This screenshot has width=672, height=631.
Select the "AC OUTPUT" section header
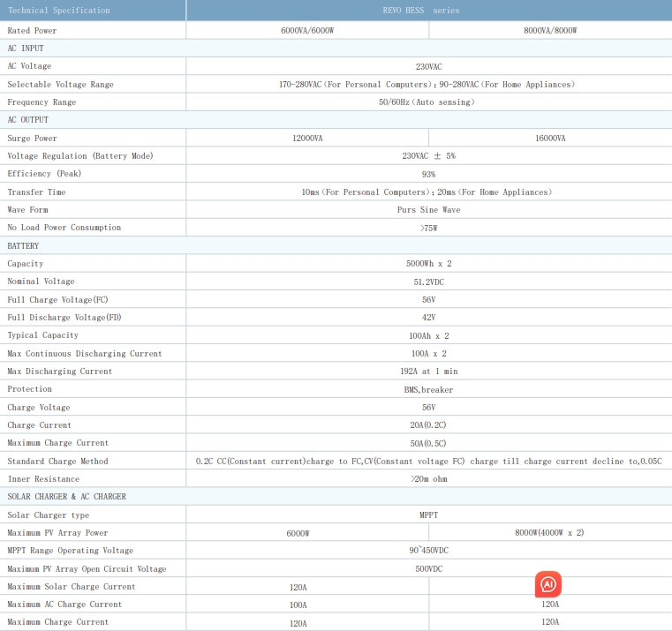point(28,120)
